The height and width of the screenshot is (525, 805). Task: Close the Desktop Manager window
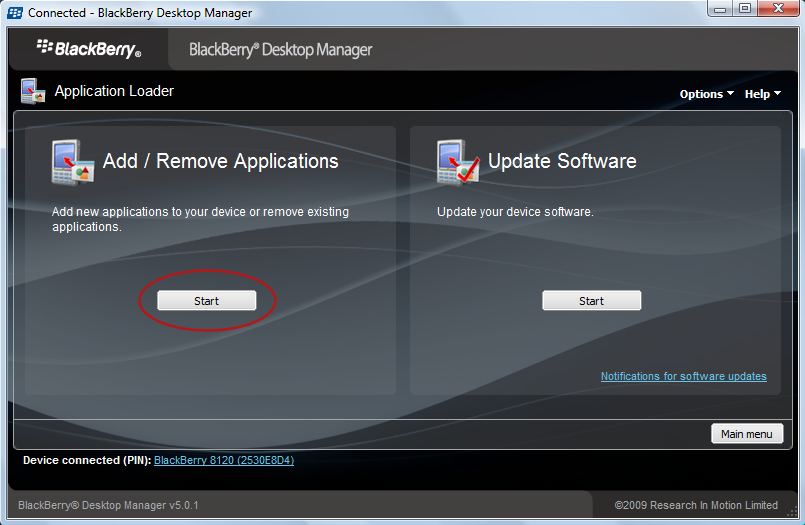779,9
